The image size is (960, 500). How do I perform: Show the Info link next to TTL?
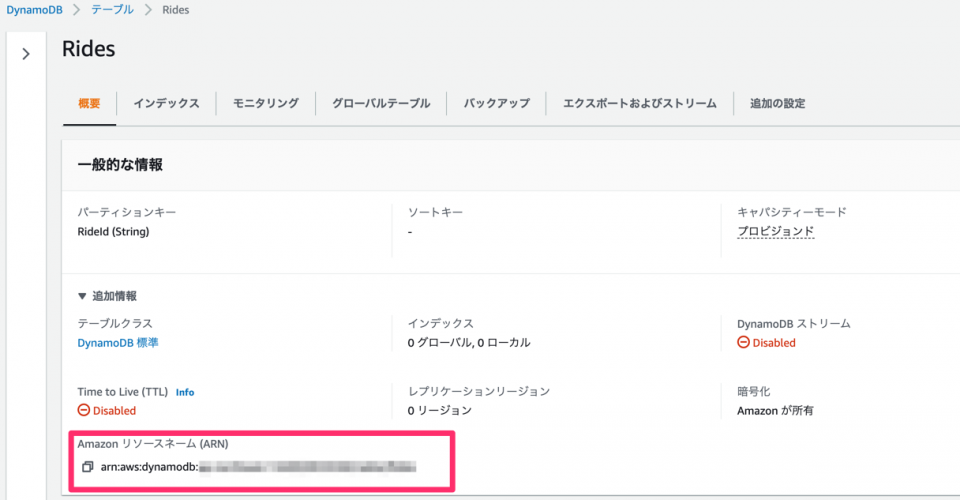click(185, 392)
